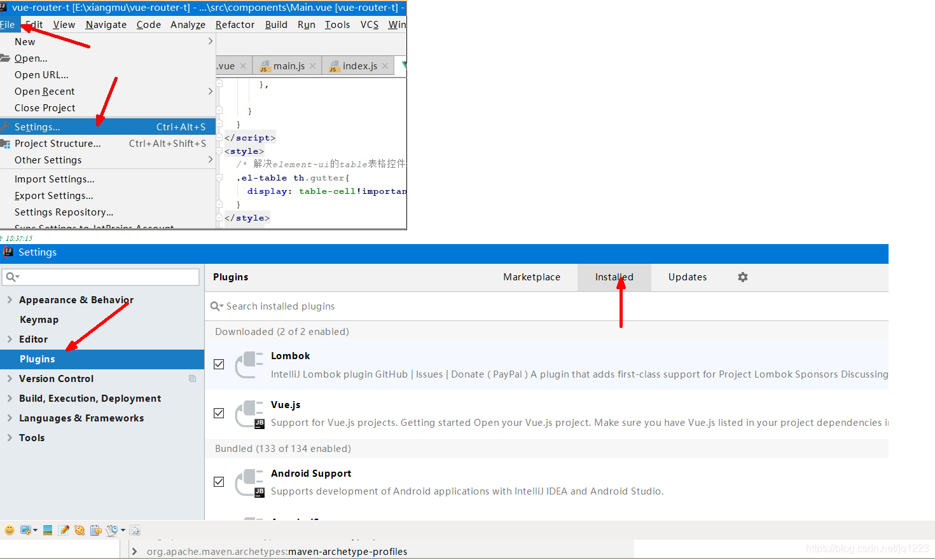
Task: Click the copy icon beside Version Control
Action: coord(192,379)
